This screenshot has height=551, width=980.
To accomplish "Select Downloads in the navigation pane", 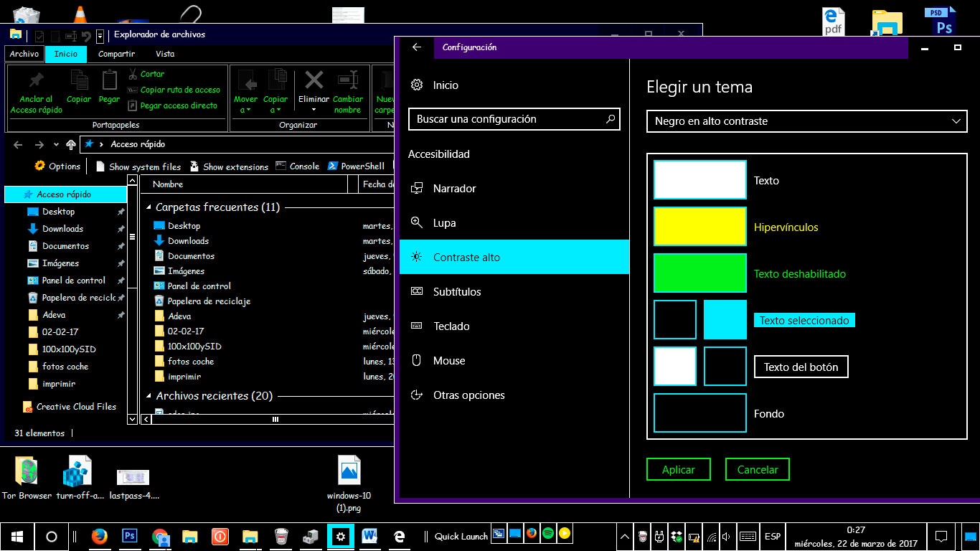I will click(62, 229).
